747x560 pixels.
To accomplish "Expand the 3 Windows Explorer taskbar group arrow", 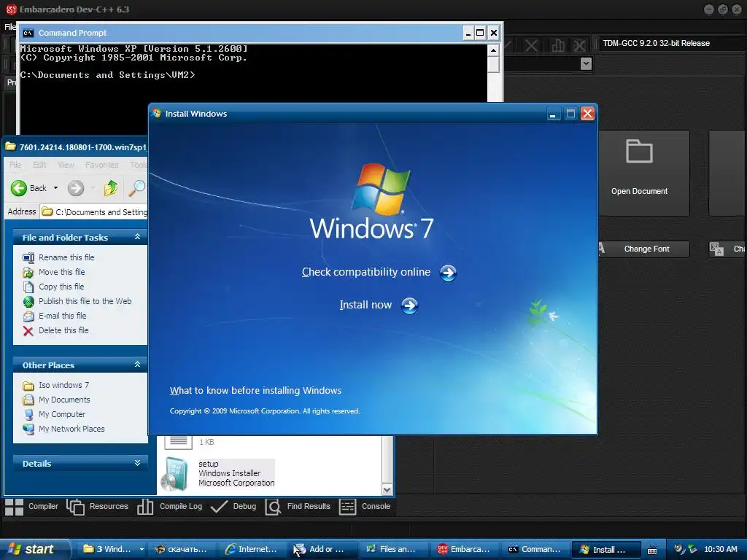I will [x=142, y=550].
